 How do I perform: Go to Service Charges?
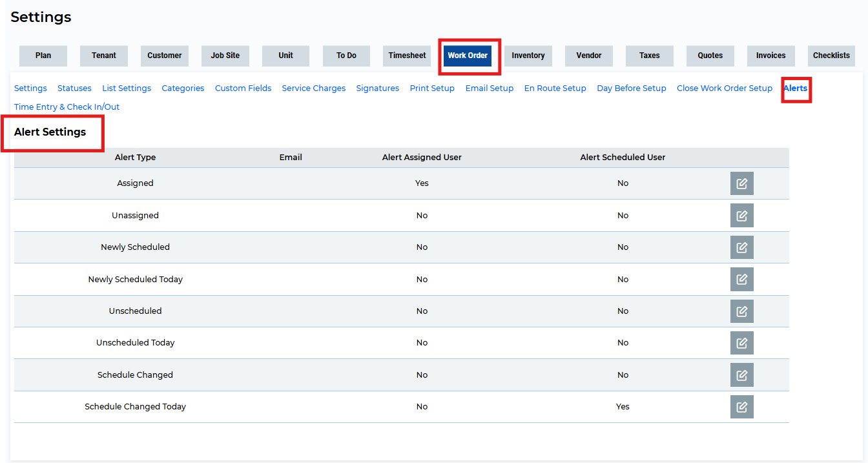click(x=314, y=88)
